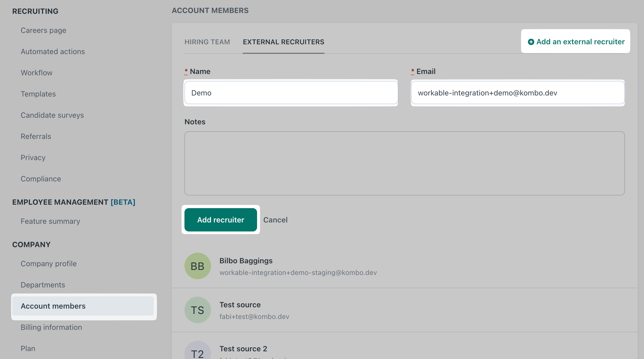Open the Workflow settings page
Image resolution: width=644 pixels, height=359 pixels.
coord(37,73)
